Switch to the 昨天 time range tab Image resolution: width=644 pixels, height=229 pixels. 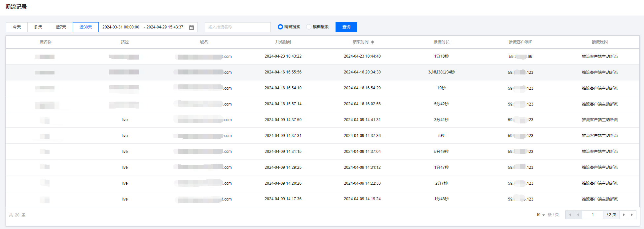(x=38, y=27)
